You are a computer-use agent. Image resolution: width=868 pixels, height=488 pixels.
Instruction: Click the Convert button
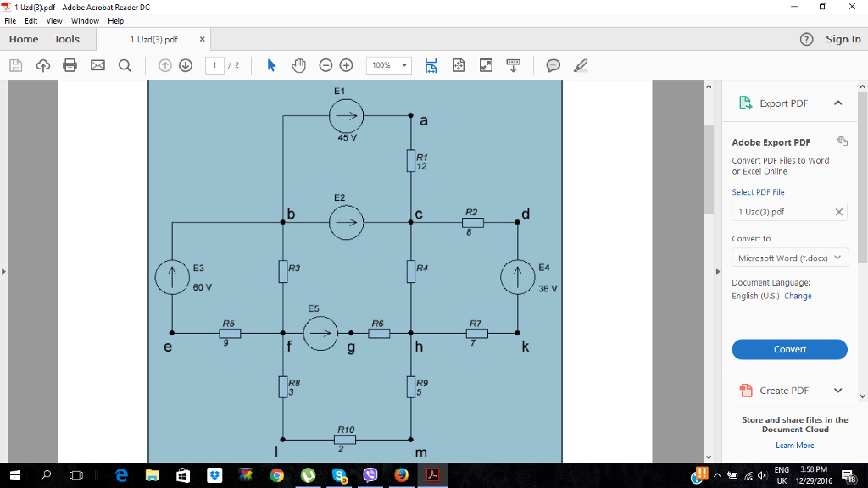(789, 349)
